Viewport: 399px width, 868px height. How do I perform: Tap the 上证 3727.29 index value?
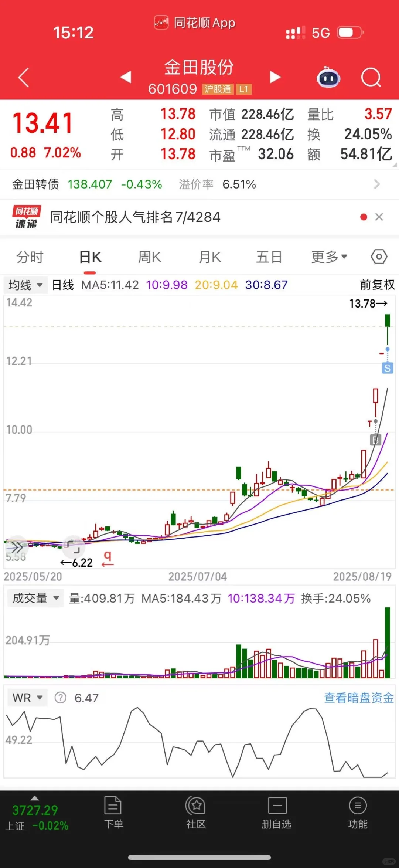35,810
